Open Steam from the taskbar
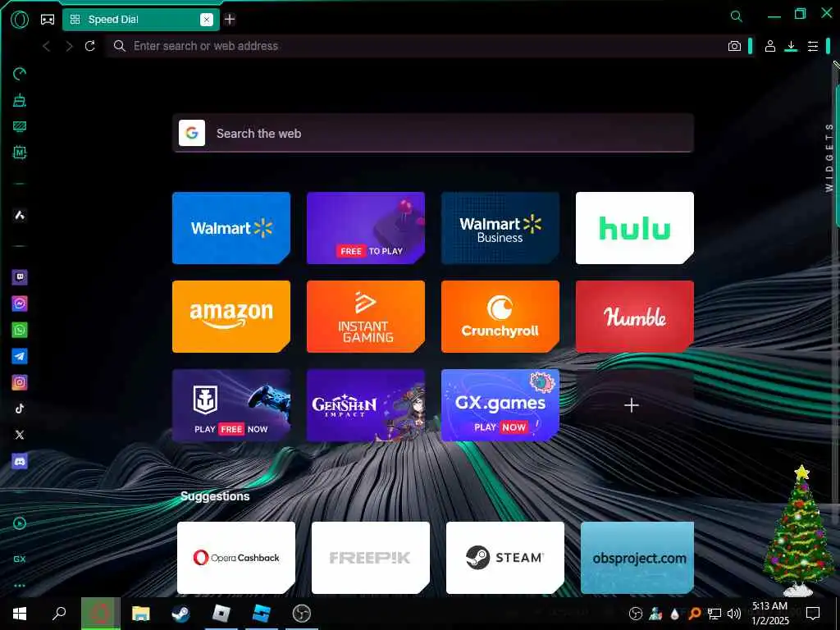 [x=180, y=614]
